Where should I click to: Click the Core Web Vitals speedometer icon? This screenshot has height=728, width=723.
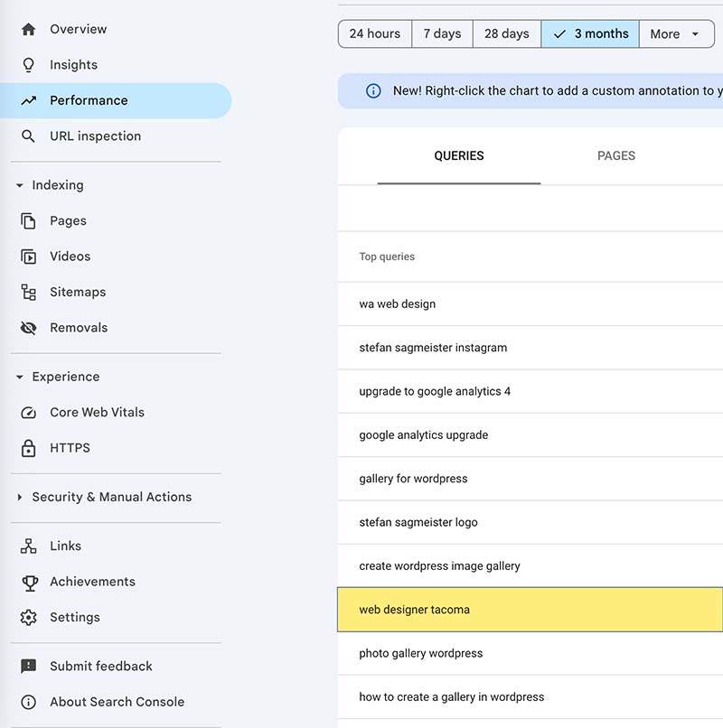click(29, 412)
